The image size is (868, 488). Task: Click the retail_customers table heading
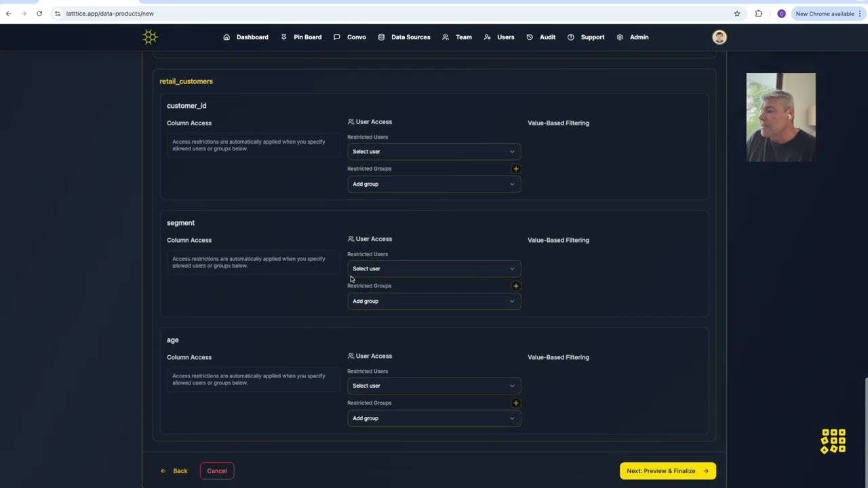[x=186, y=81]
